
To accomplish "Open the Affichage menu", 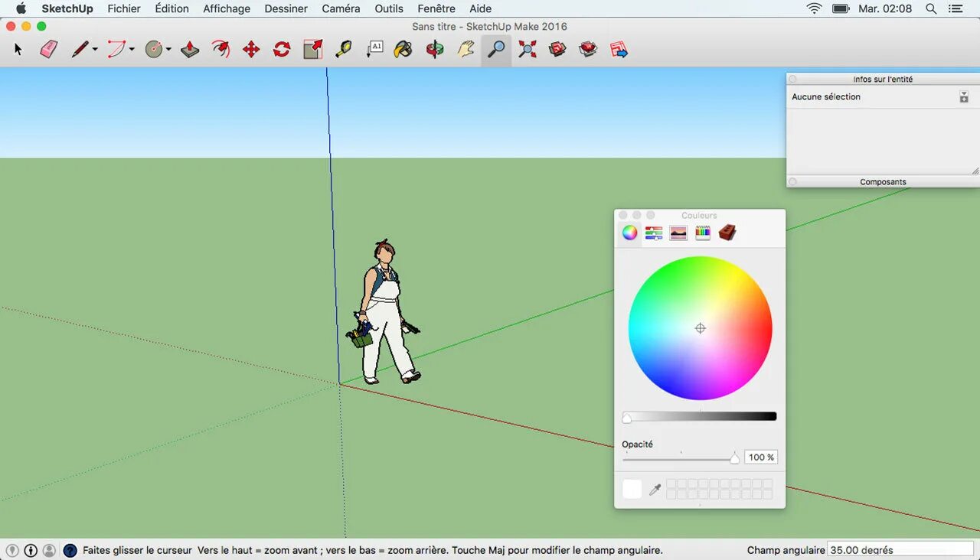I will pyautogui.click(x=227, y=8).
